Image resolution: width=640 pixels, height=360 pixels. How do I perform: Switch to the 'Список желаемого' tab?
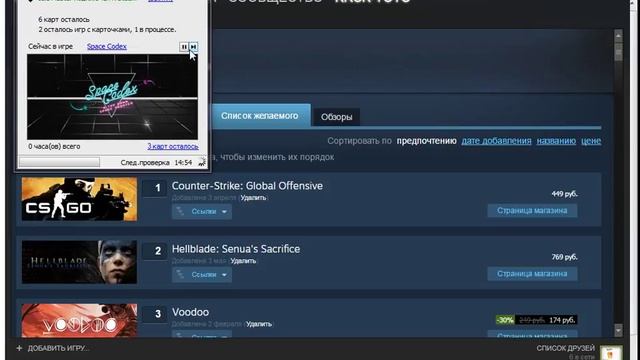(260, 116)
